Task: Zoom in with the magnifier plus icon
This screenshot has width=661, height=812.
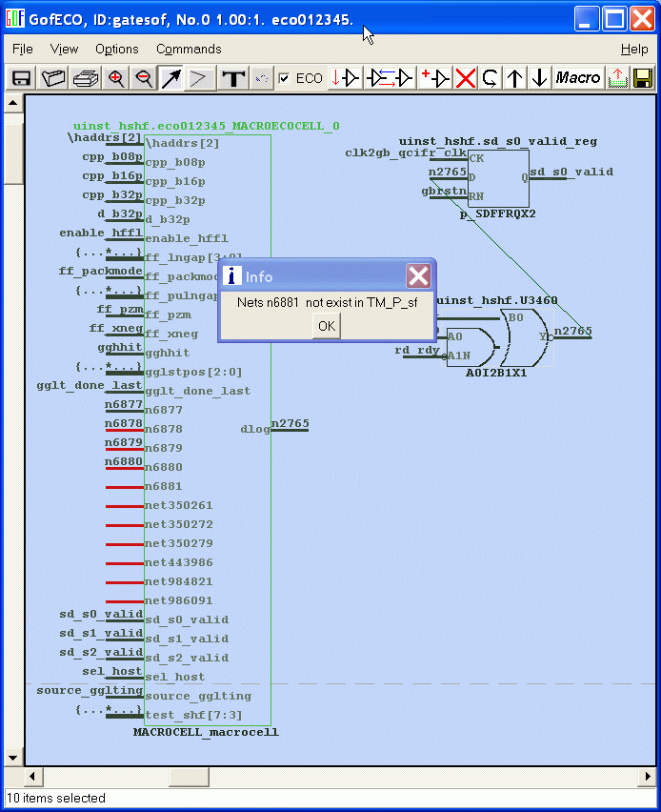Action: (x=116, y=78)
